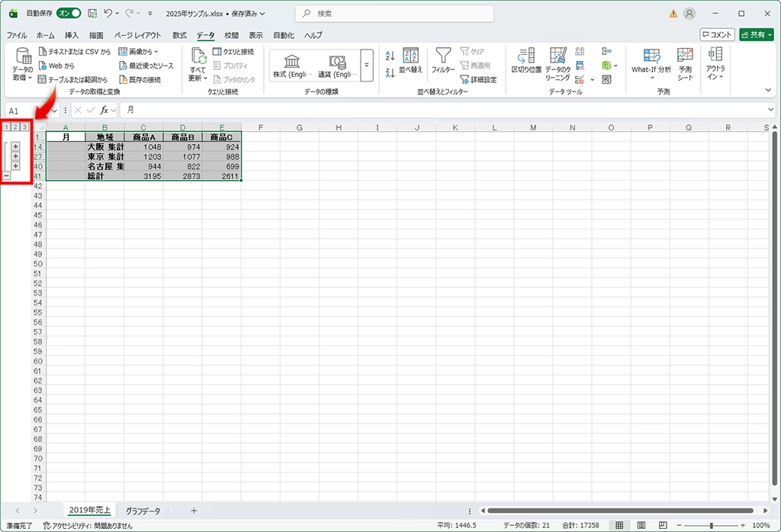Click the search (検索) box in title bar
This screenshot has height=532, width=781.
click(394, 14)
